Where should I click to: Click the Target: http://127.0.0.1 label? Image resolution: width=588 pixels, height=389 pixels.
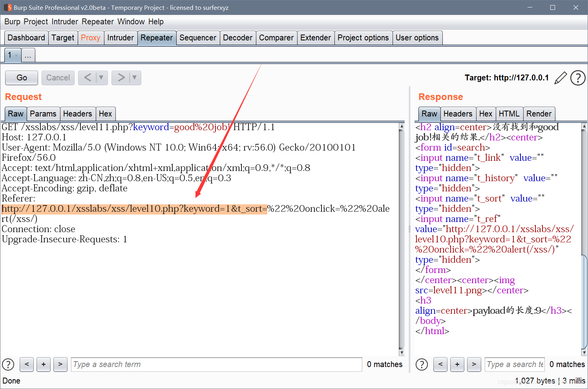click(x=507, y=78)
